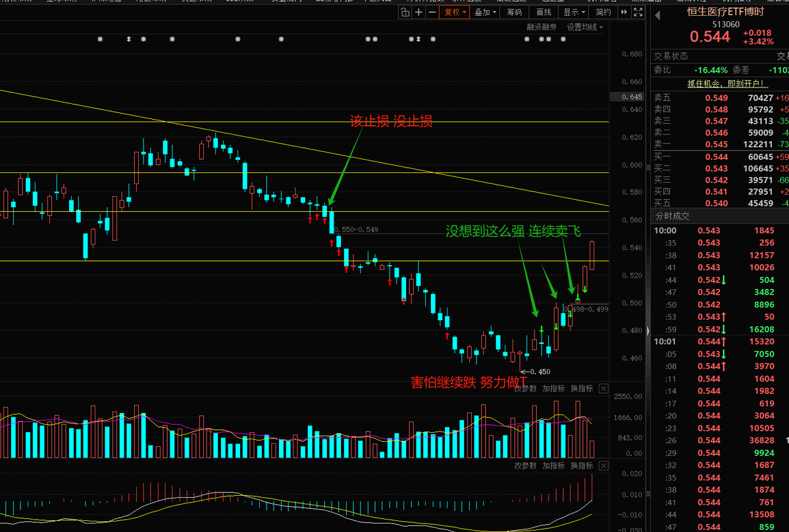The width and height of the screenshot is (789, 532).
Task: Select the 买五 bid row at 0.540
Action: [x=720, y=203]
